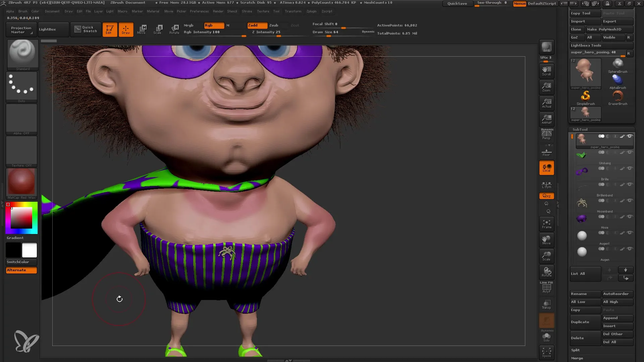The width and height of the screenshot is (644, 362).
Task: Click the Frame view button
Action: [x=547, y=225]
